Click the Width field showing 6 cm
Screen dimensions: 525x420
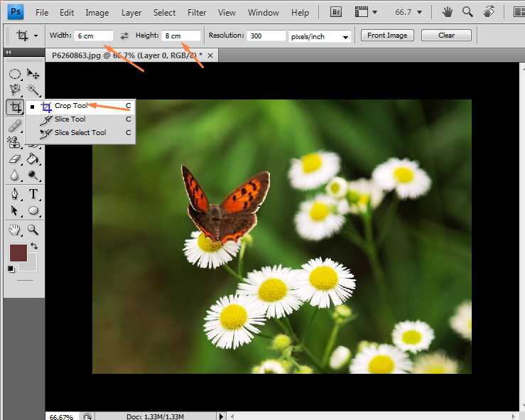pos(94,36)
